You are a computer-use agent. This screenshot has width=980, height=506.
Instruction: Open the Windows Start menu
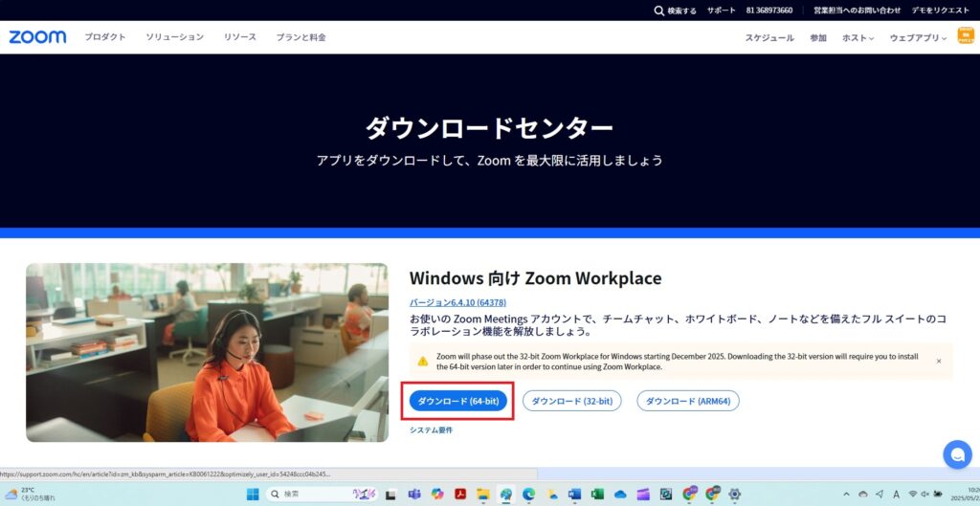(253, 495)
